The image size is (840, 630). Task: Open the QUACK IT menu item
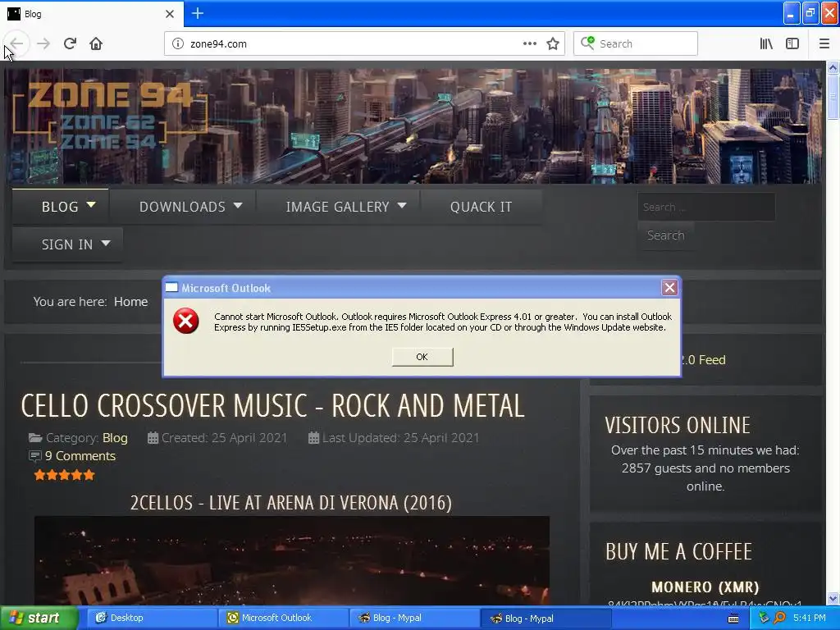(x=481, y=207)
